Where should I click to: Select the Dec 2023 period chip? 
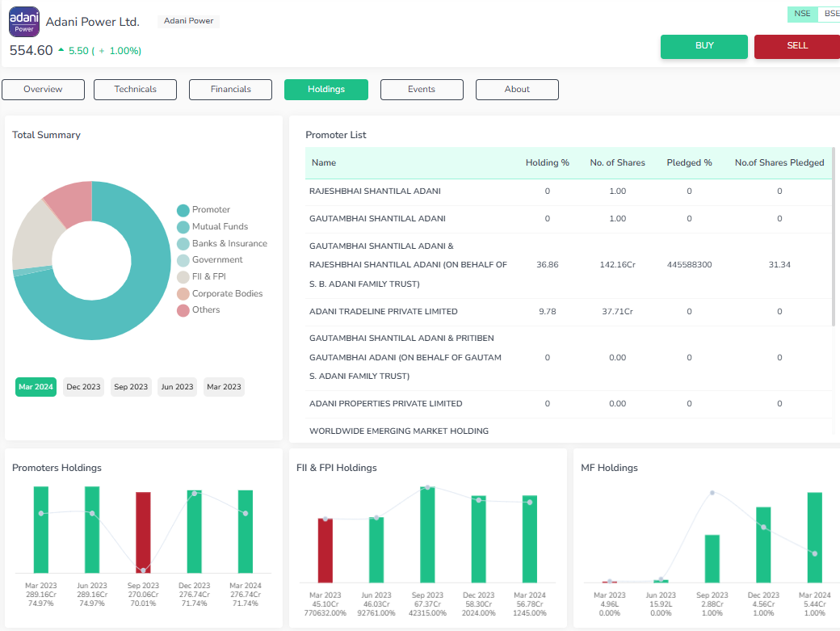pos(83,387)
